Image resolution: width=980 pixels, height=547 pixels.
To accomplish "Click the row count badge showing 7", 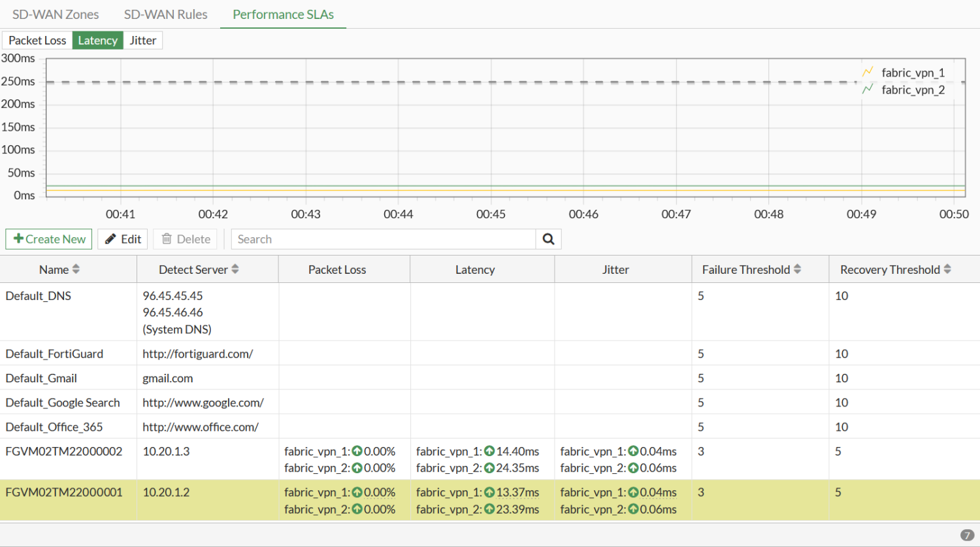I will coord(967,535).
